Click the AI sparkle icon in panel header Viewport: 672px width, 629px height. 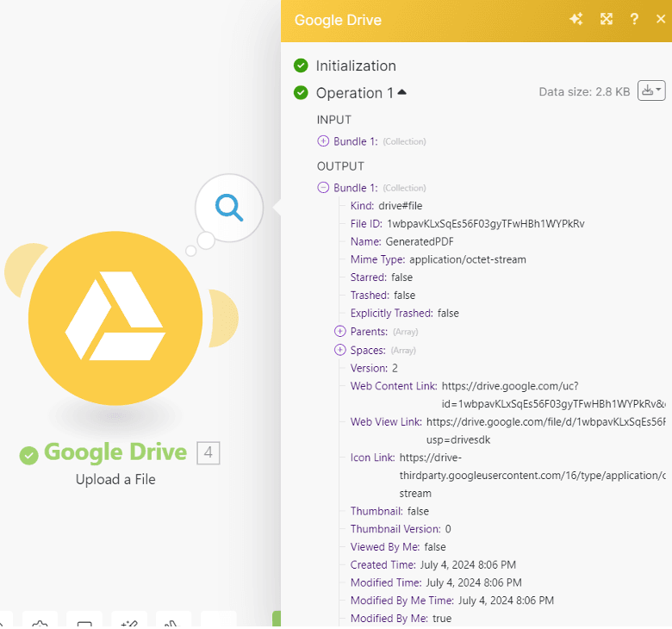click(x=576, y=20)
